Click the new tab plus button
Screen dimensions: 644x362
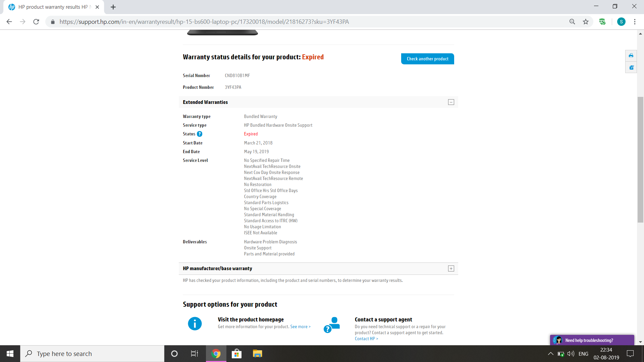(x=113, y=7)
